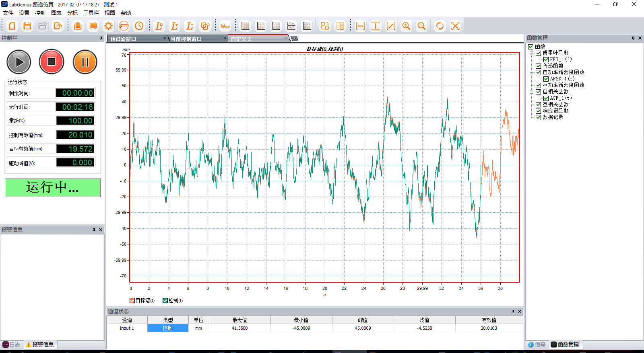Toggle the 传递函数 checkbox
The image size is (644, 353).
538,66
